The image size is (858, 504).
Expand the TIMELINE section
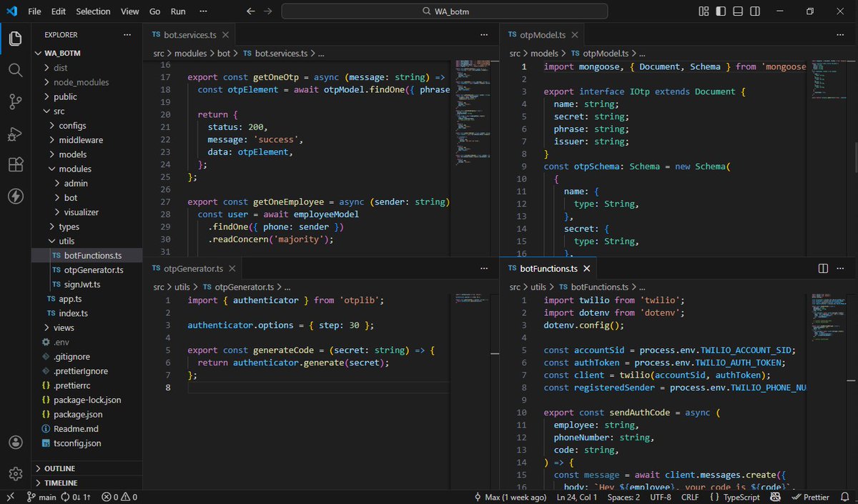coord(87,483)
